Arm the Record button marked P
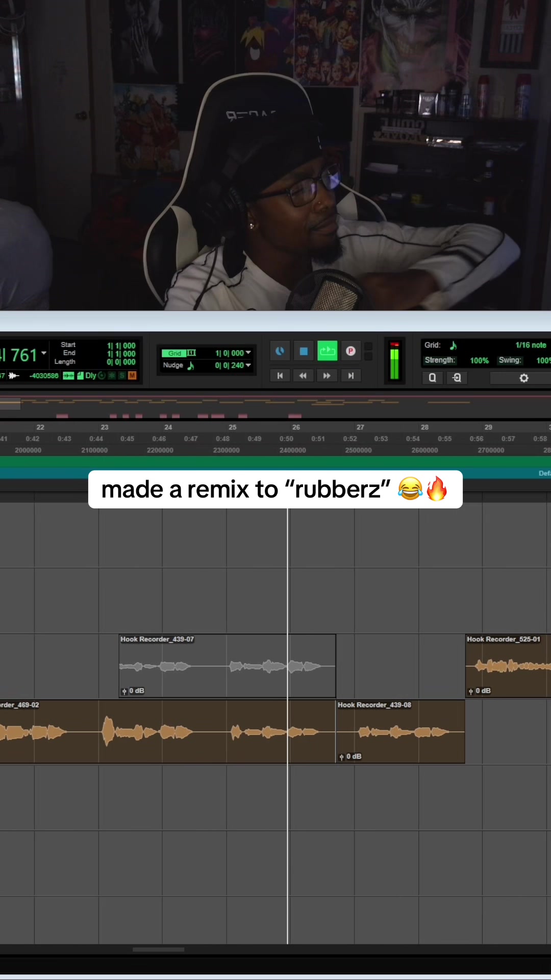This screenshot has width=551, height=980. [350, 351]
